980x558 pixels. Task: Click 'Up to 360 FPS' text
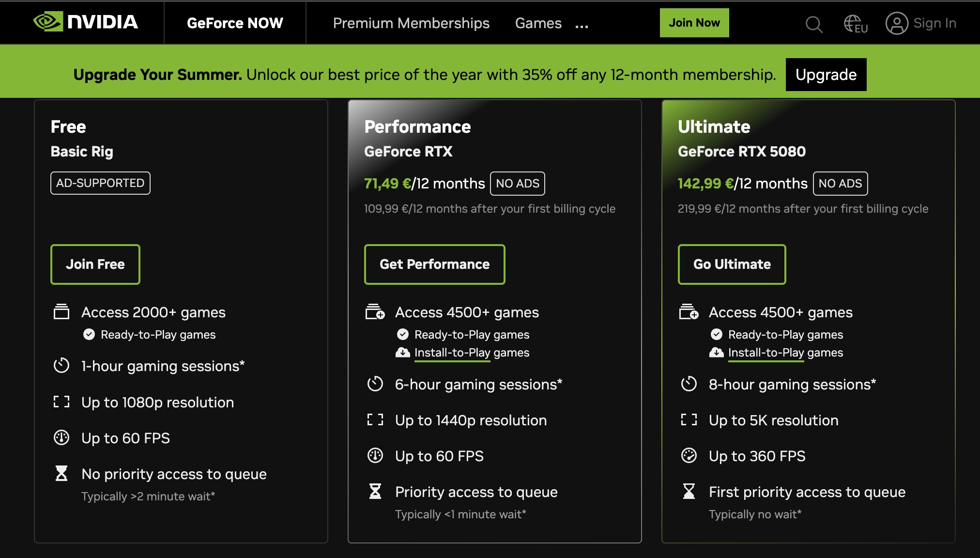tap(757, 456)
